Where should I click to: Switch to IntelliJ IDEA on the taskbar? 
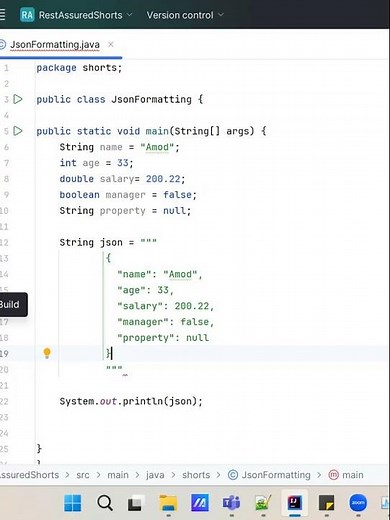coord(295,503)
